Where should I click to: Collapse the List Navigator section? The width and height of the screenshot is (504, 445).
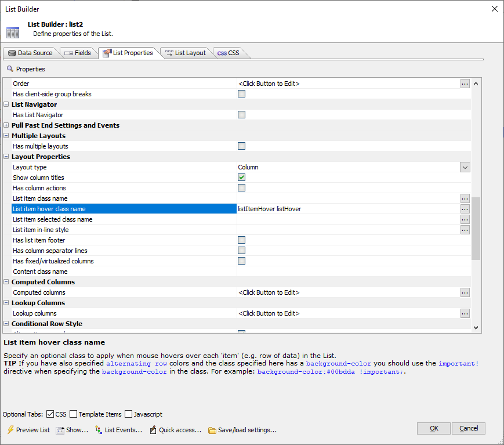click(x=6, y=104)
